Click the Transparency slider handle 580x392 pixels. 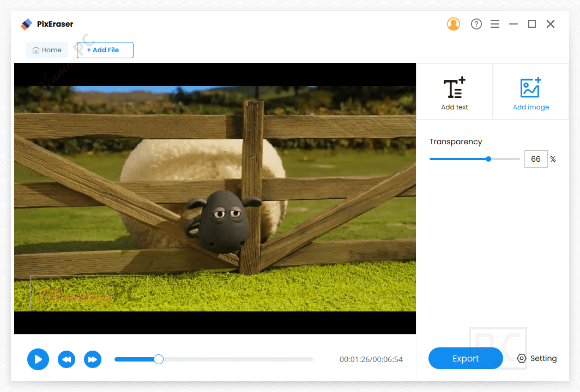tap(488, 159)
